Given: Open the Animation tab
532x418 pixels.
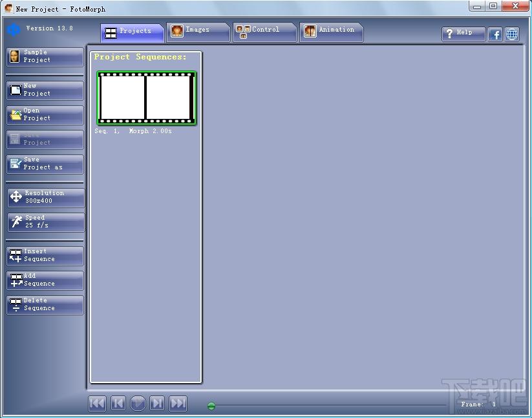Looking at the screenshot, I should 331,32.
